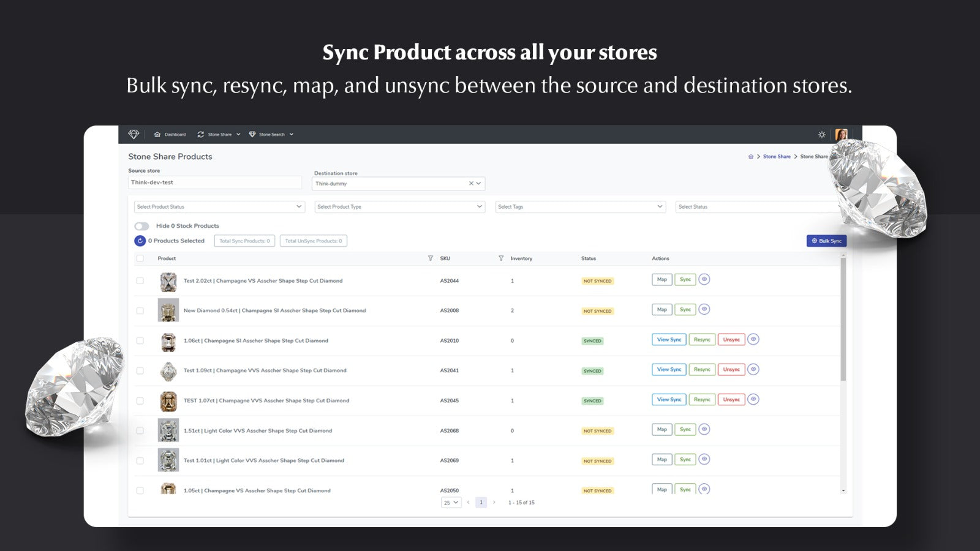Click the profile avatar in the top right

842,134
